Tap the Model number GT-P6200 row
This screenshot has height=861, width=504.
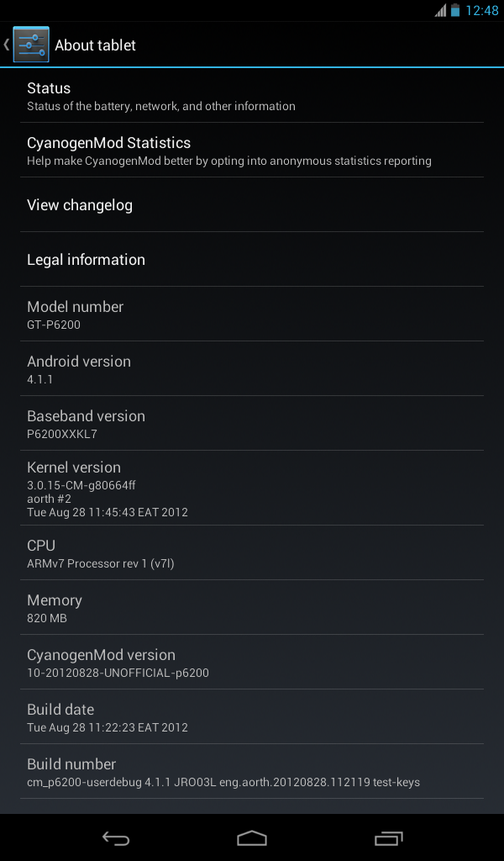pyautogui.click(x=252, y=314)
